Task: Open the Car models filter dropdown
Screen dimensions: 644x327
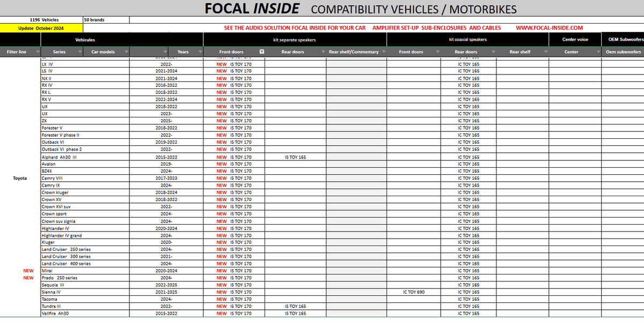Action: tap(127, 52)
